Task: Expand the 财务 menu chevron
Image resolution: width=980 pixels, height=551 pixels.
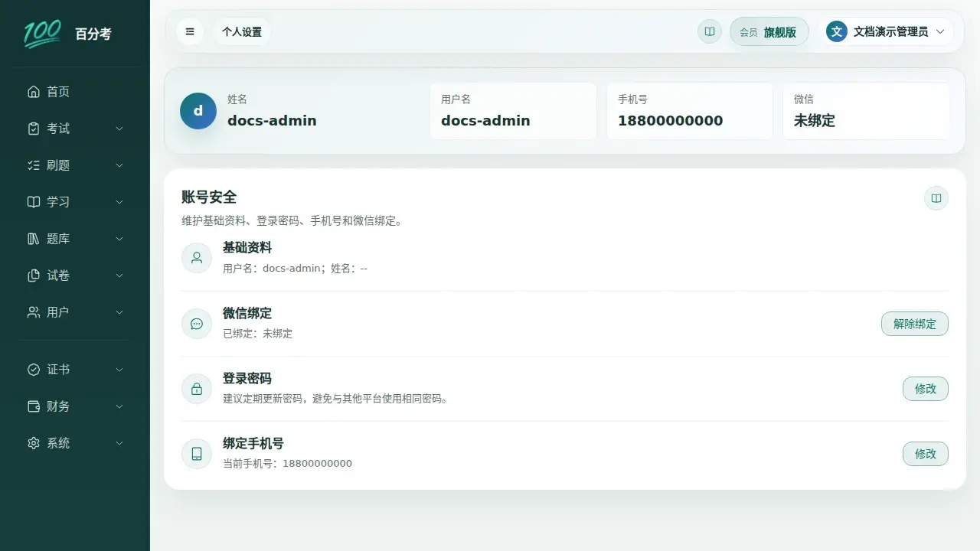Action: coord(119,406)
